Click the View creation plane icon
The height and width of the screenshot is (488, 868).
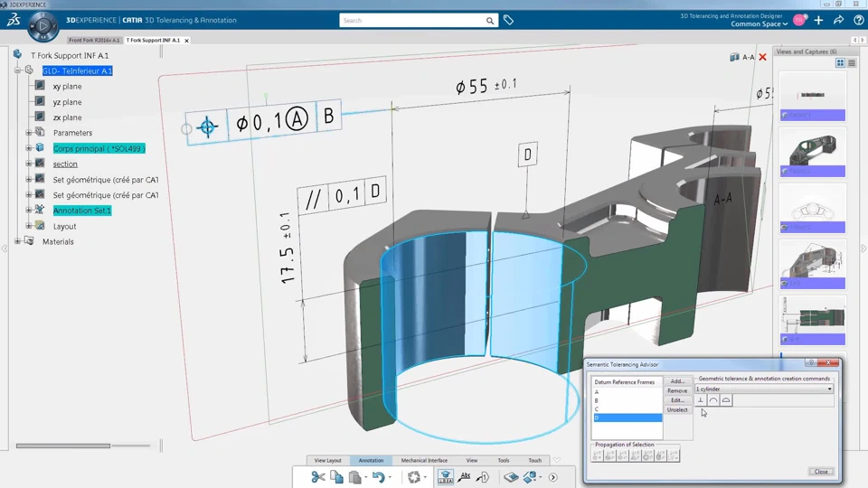tap(511, 477)
